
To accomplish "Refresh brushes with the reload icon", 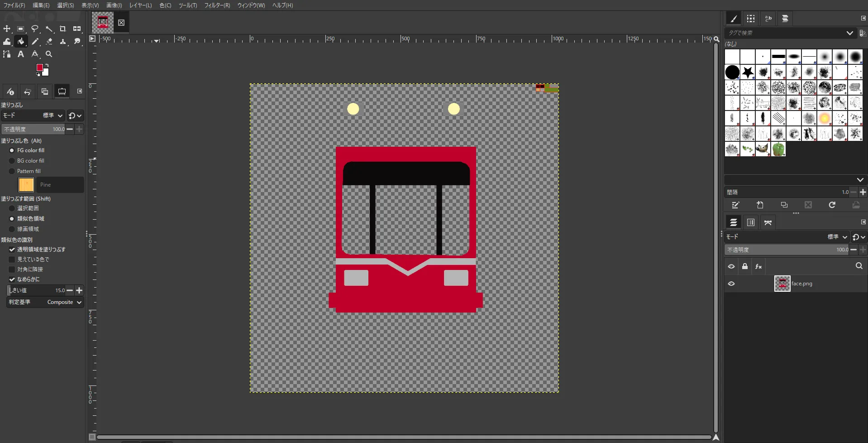I will click(x=832, y=205).
